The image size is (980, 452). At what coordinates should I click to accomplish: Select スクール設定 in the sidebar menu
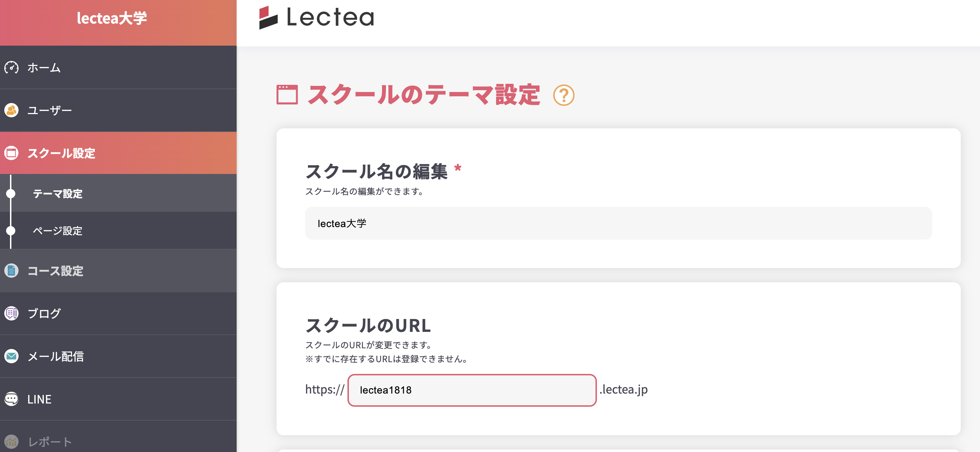[x=61, y=154]
